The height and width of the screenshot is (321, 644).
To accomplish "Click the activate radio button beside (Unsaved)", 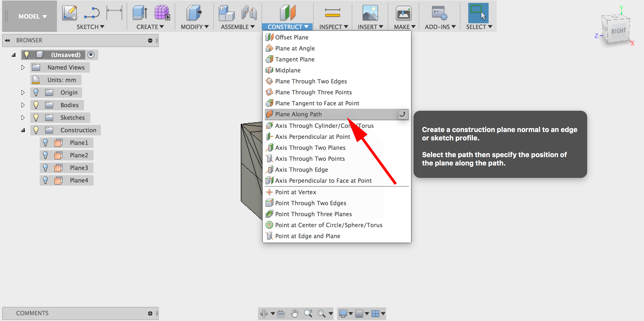I will tap(91, 55).
